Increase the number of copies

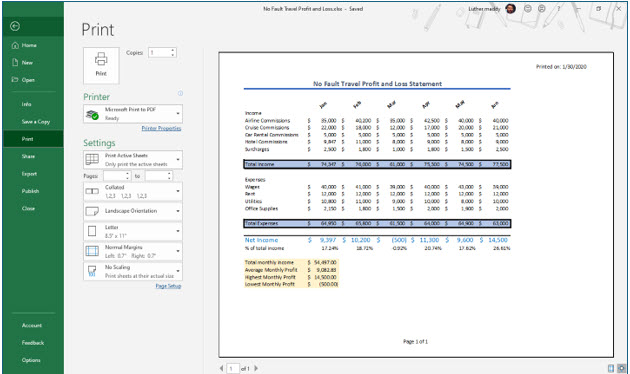(173, 50)
